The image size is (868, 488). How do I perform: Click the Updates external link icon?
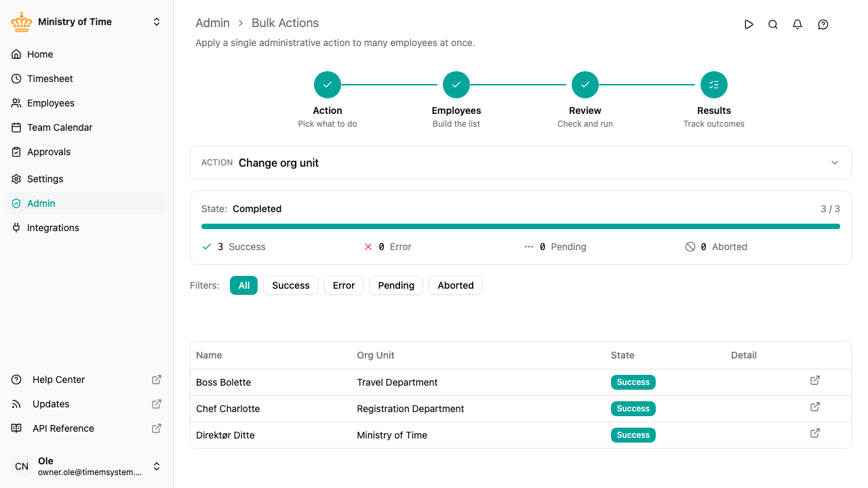(x=157, y=404)
